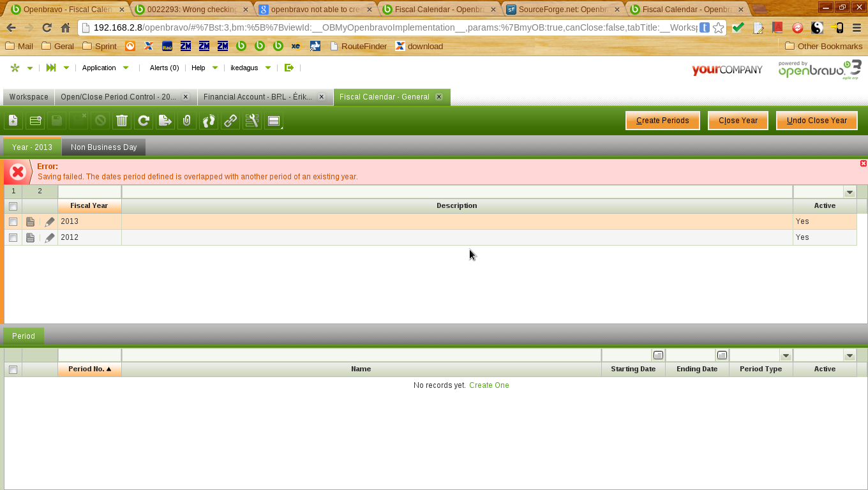Delete the selected fiscal year record
The image size is (868, 490).
coord(122,121)
